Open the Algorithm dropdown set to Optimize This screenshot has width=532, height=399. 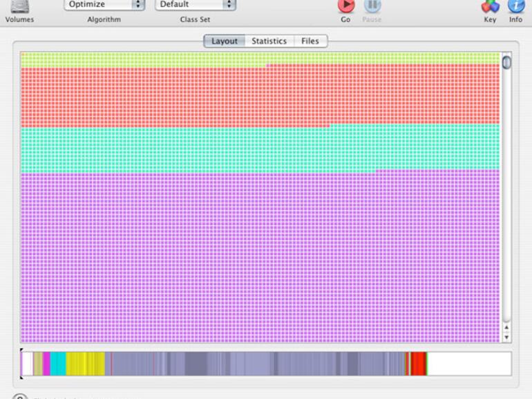pyautogui.click(x=104, y=5)
